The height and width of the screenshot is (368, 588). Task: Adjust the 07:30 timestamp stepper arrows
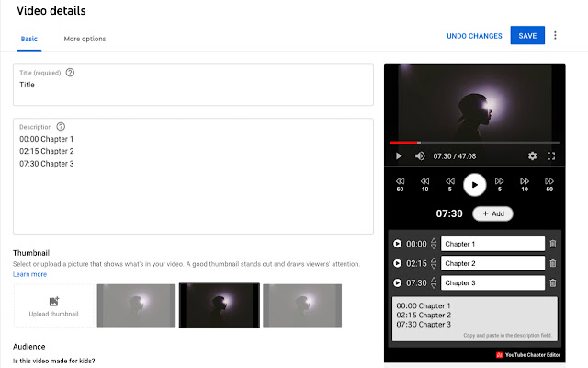[x=434, y=282]
